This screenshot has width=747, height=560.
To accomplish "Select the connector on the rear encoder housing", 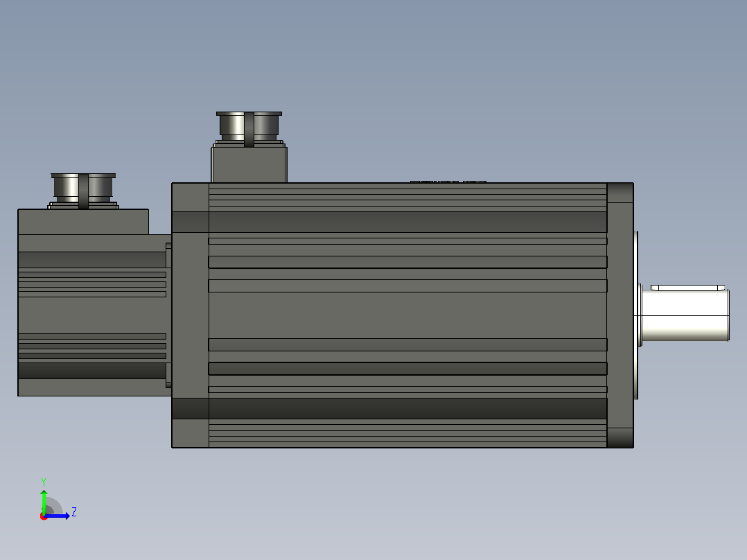I will [x=83, y=191].
